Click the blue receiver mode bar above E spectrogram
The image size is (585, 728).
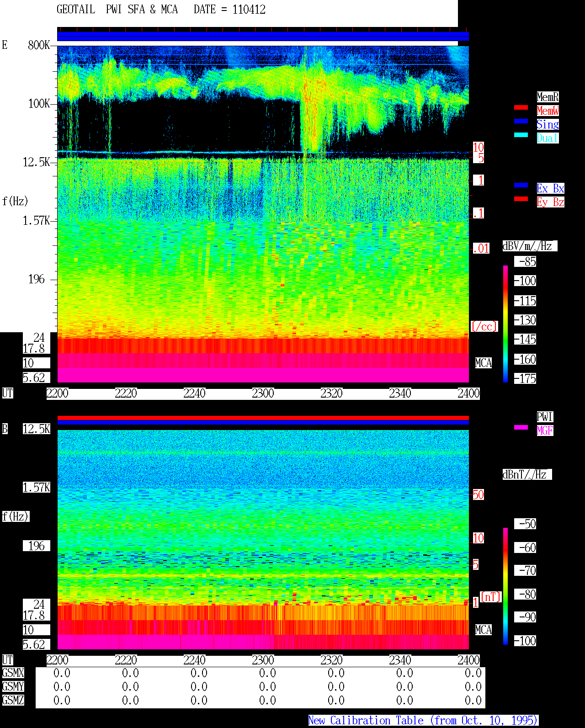point(263,37)
